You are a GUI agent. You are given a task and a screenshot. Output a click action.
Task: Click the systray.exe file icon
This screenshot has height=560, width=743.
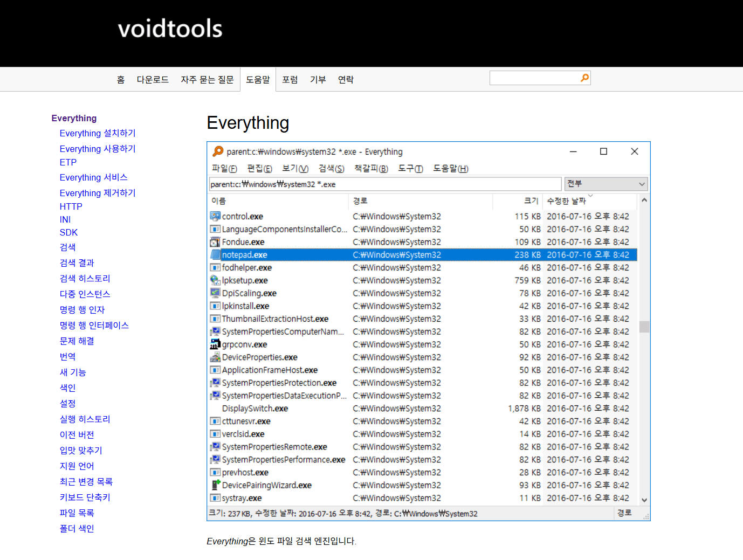(x=215, y=498)
